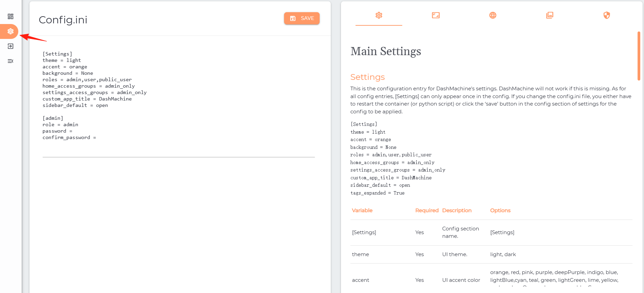Click the Required column header
Screen dimensions: 644x293
point(427,210)
